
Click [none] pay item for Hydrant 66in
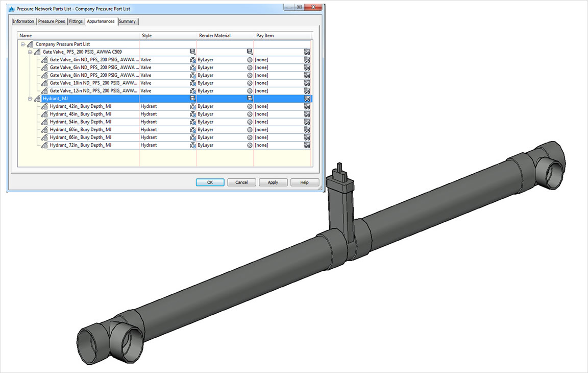click(x=261, y=137)
